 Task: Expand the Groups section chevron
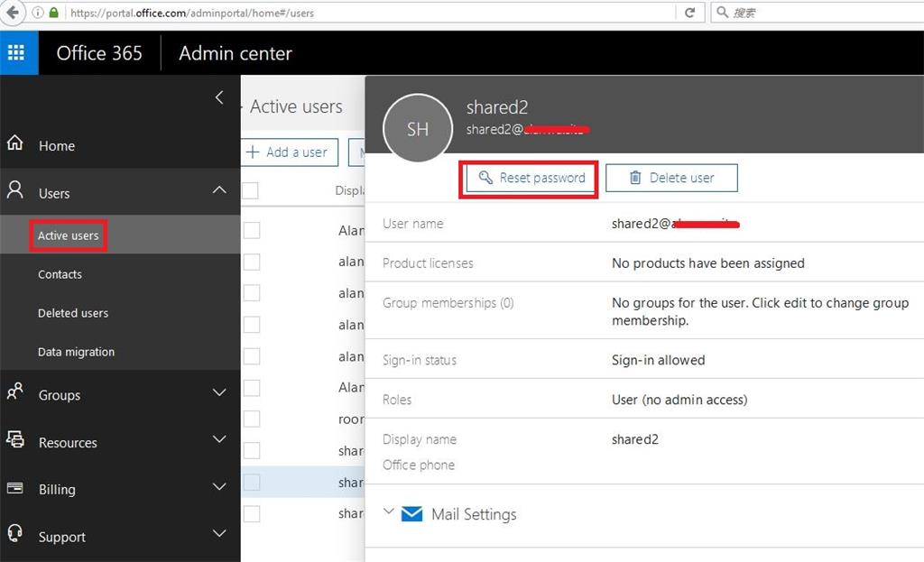(x=219, y=392)
